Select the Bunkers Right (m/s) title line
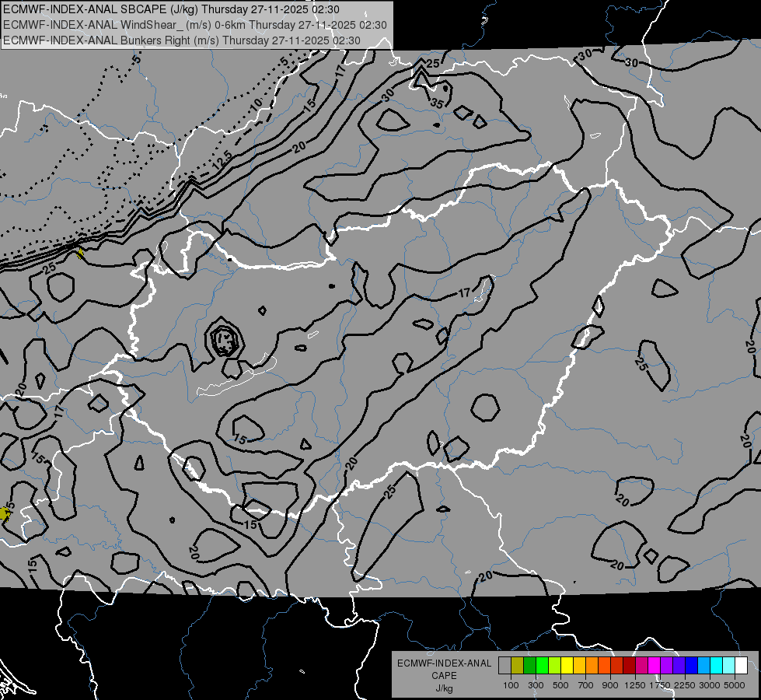 tap(182, 40)
